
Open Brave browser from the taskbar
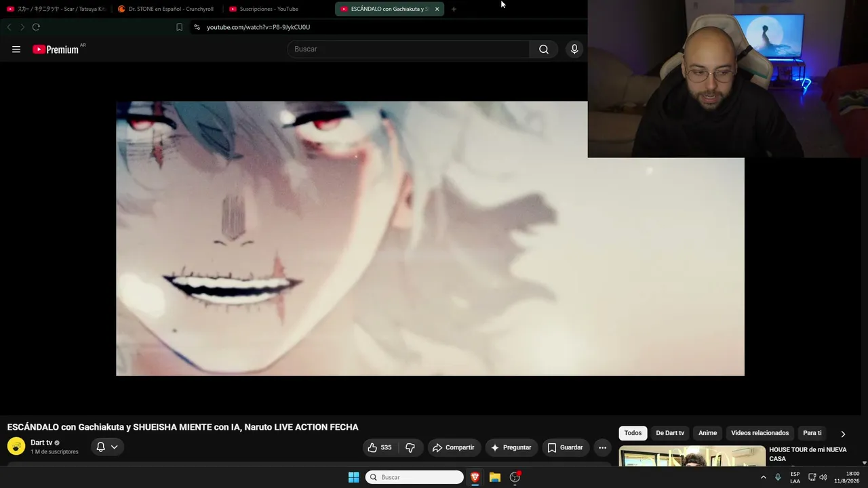click(x=475, y=477)
